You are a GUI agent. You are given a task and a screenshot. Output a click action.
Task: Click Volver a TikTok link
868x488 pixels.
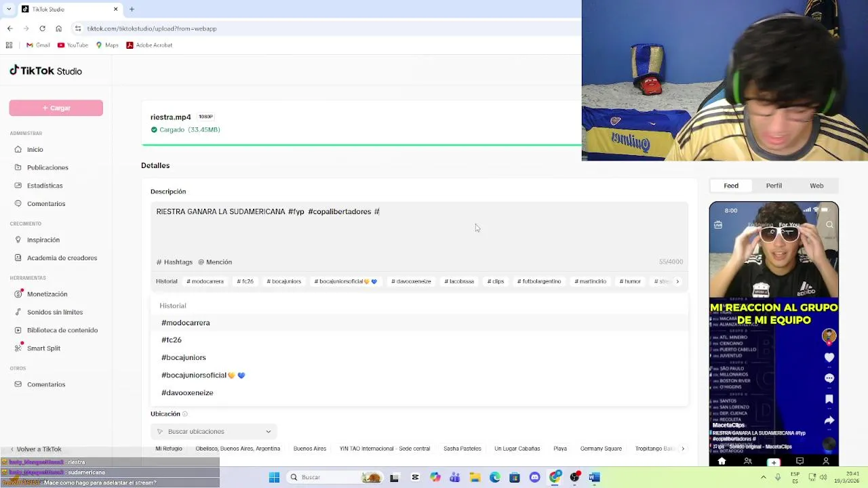[x=35, y=449]
